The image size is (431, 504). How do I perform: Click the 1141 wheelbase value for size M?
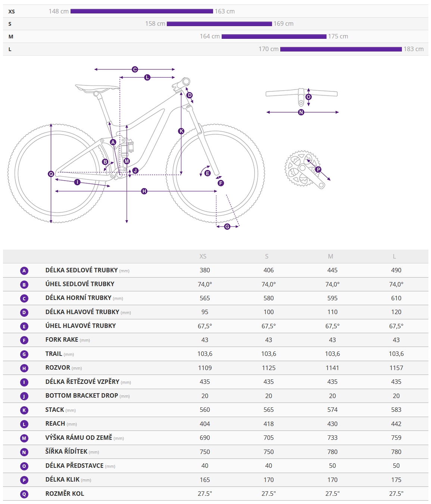pyautogui.click(x=332, y=368)
